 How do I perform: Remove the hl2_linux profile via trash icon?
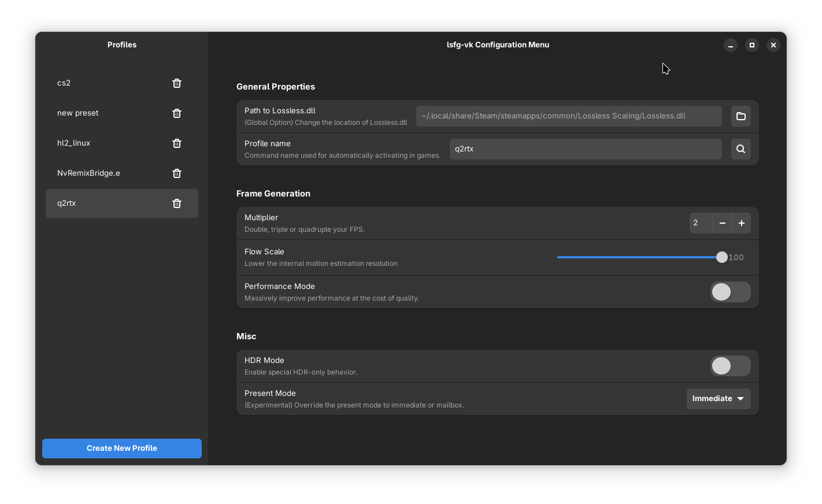click(x=177, y=143)
